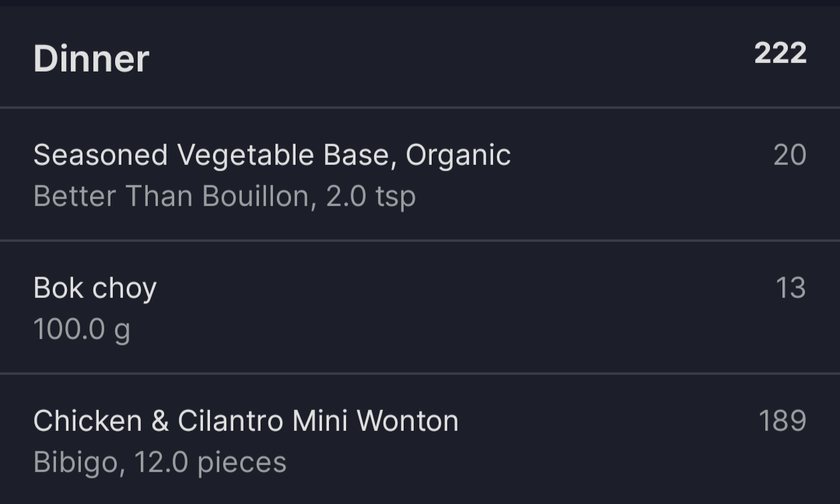Click the 100.0 g Bok choy serving size

(82, 330)
